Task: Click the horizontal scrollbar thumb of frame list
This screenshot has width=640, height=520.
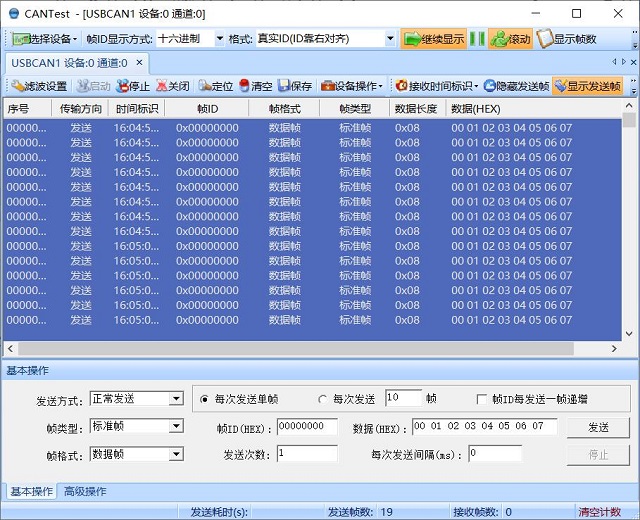Action: [x=296, y=349]
